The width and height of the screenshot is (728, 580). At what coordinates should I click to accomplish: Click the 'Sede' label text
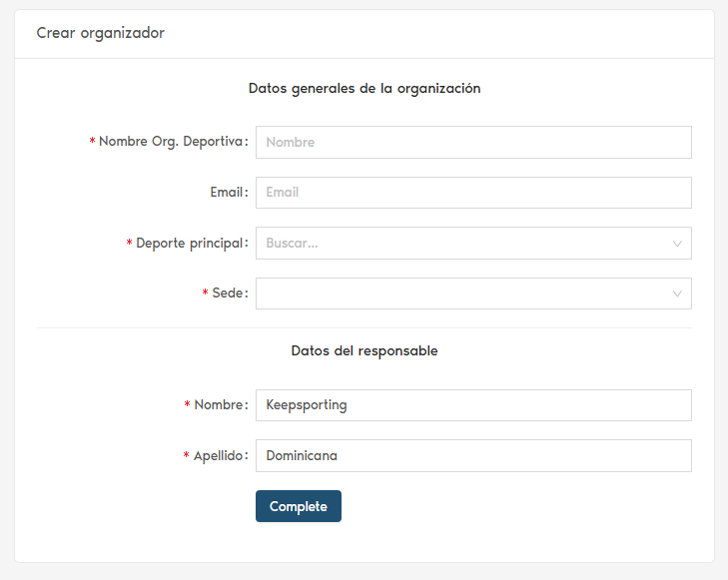click(x=228, y=293)
